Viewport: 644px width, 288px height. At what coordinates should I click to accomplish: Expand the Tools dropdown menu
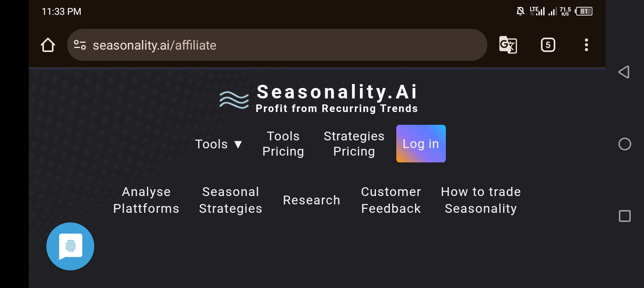219,144
